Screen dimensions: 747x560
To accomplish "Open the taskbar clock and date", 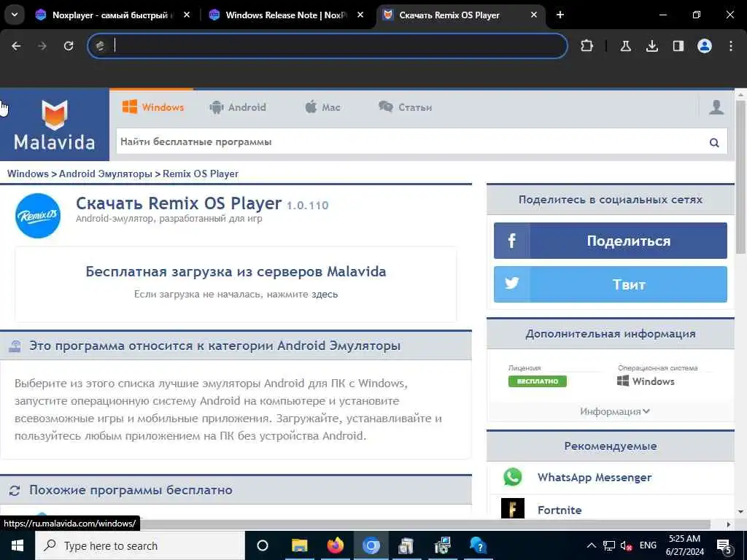I will coord(684,545).
